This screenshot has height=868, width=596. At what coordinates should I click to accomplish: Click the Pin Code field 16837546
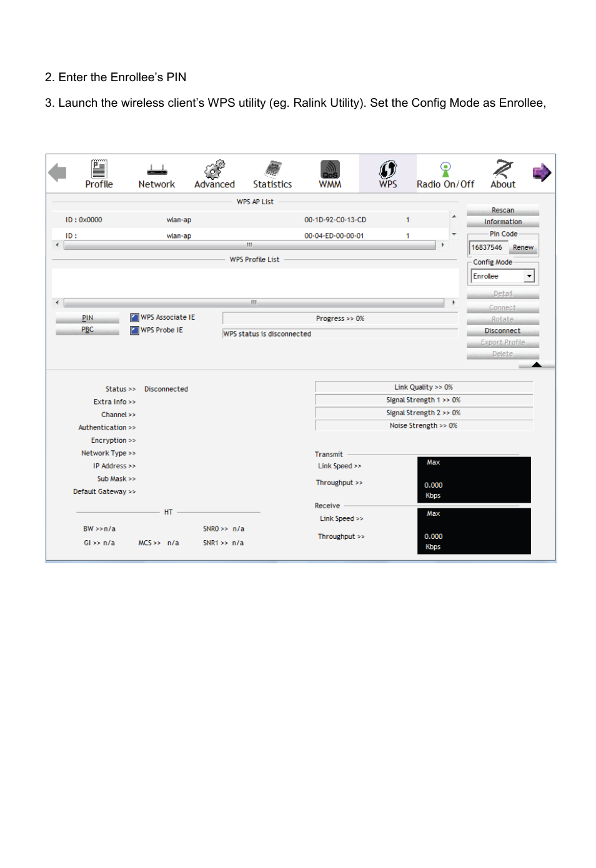[x=488, y=247]
